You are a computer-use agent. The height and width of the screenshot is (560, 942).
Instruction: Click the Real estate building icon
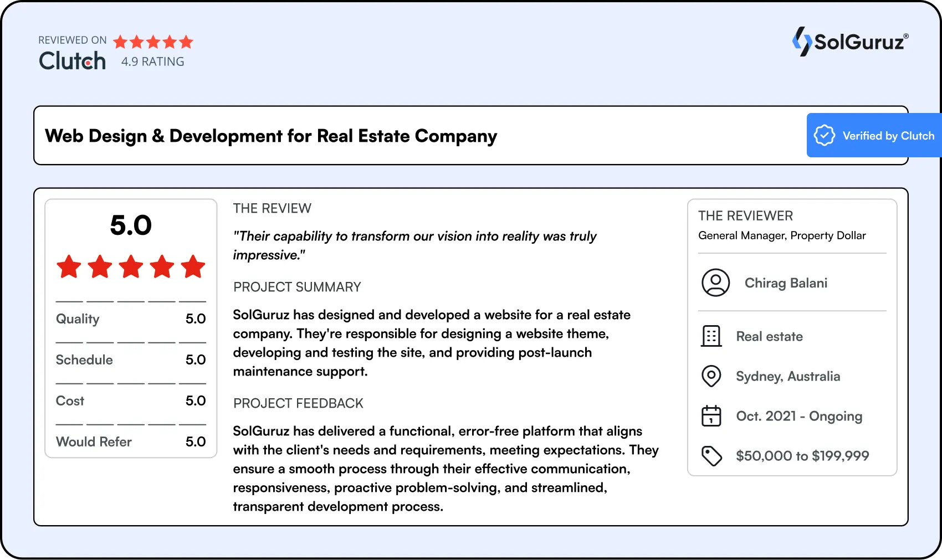[x=712, y=336]
